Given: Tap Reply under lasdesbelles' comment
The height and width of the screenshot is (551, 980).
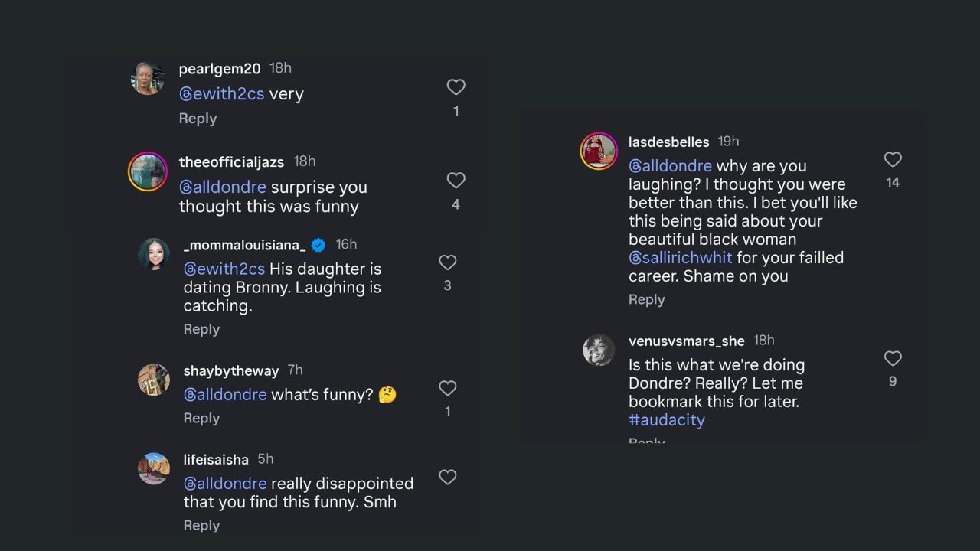Looking at the screenshot, I should point(646,299).
